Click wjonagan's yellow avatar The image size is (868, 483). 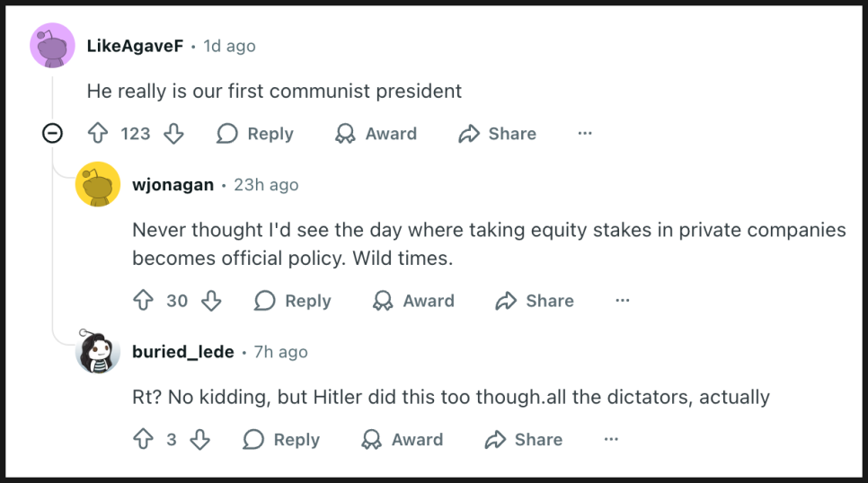click(98, 185)
